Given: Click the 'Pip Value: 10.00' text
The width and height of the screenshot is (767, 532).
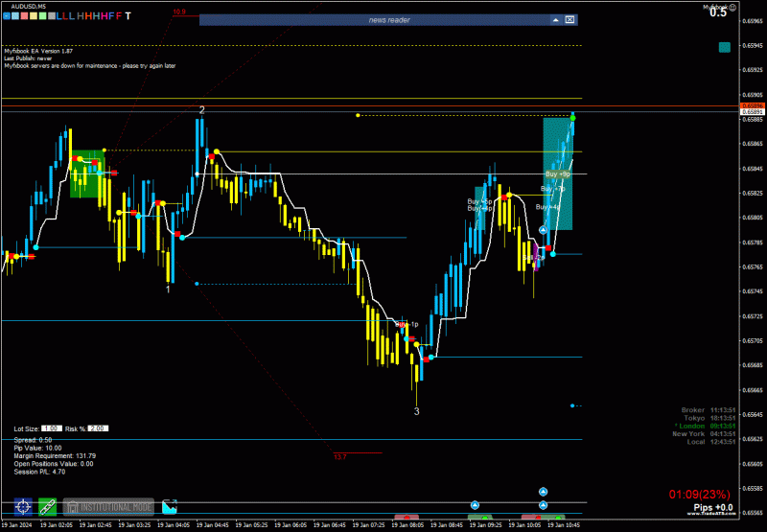Looking at the screenshot, I should [37, 448].
